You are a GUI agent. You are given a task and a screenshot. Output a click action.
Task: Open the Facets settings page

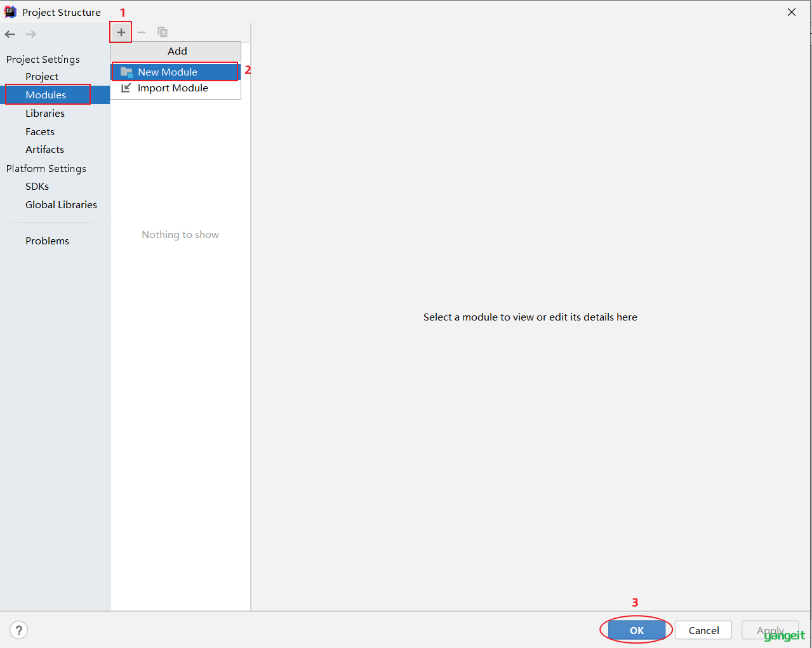[x=40, y=131]
